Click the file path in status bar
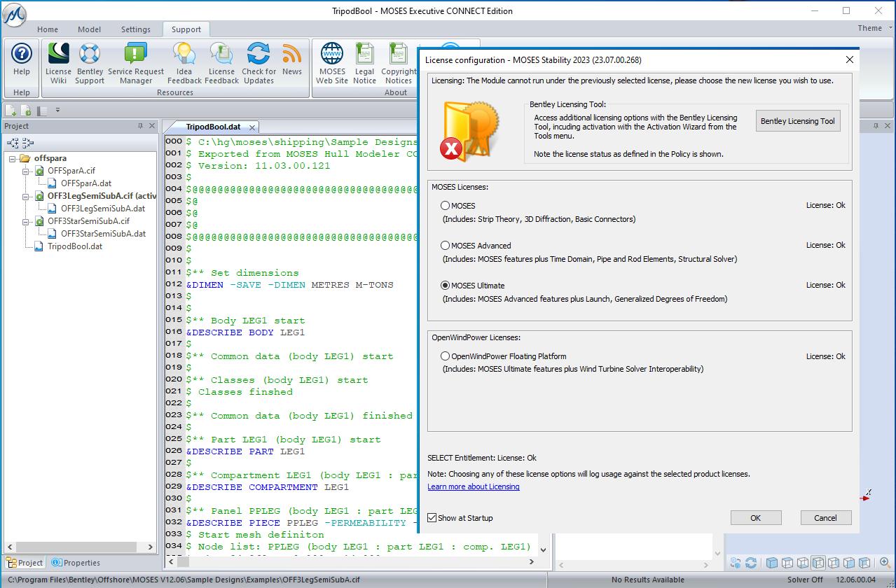The image size is (896, 588). [184, 580]
